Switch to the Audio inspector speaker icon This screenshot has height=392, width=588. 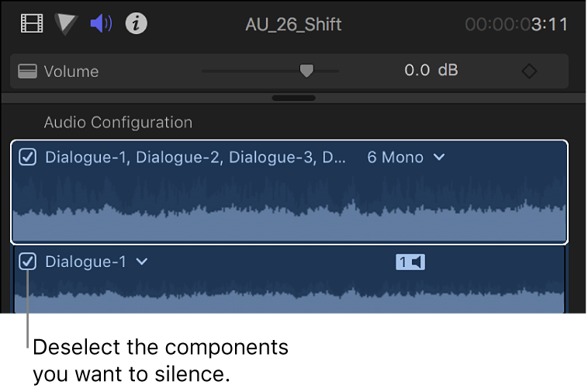point(101,24)
